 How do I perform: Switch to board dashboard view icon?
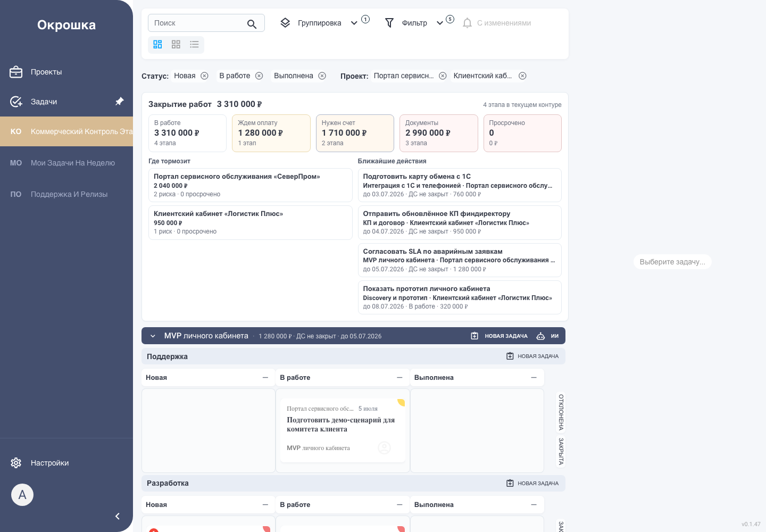[x=157, y=44]
